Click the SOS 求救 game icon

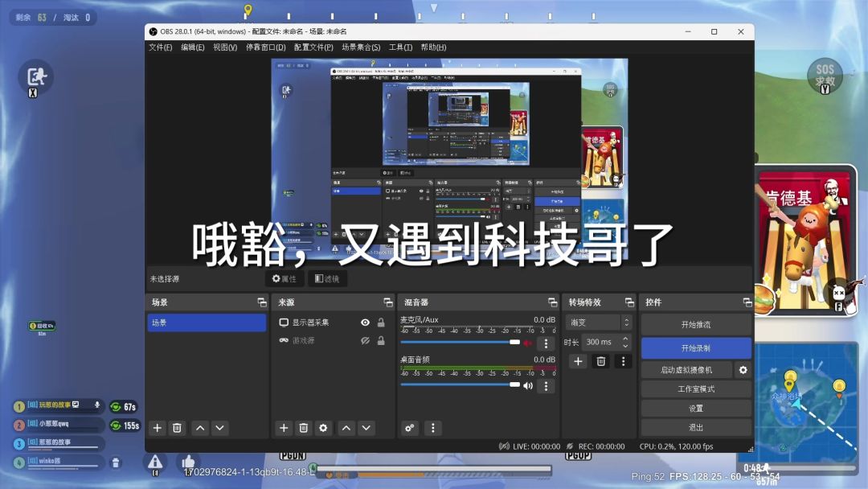point(825,76)
